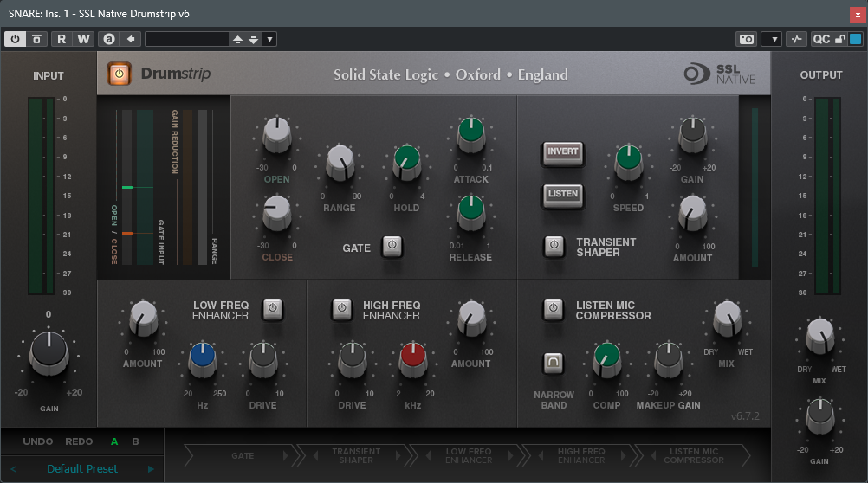Switch A/B setting button in host toolbar
868x483 pixels.
(x=109, y=39)
